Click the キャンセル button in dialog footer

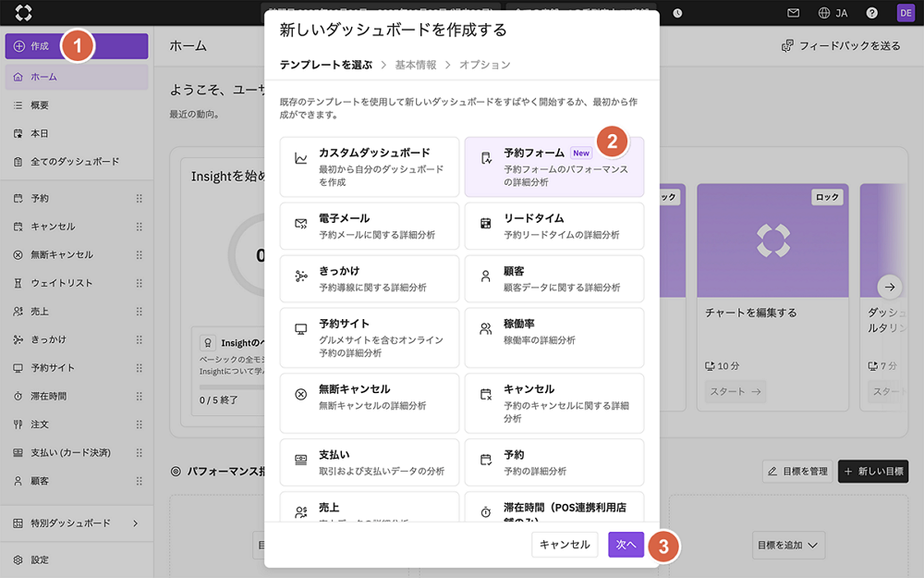click(x=565, y=545)
